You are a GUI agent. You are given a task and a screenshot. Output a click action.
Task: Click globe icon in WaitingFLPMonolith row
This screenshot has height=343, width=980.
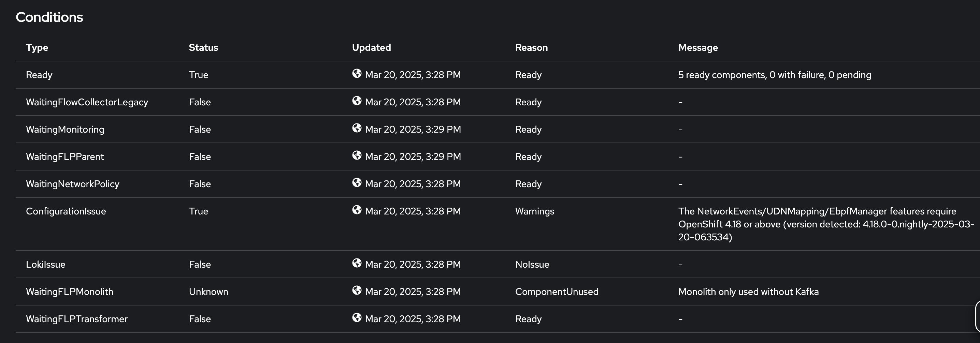pos(357,290)
